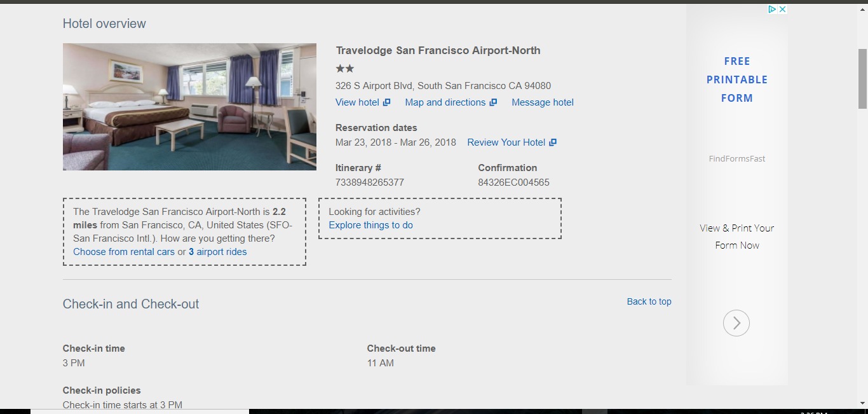The height and width of the screenshot is (414, 868).
Task: Click external-link icon beside View hotel
Action: click(x=387, y=102)
